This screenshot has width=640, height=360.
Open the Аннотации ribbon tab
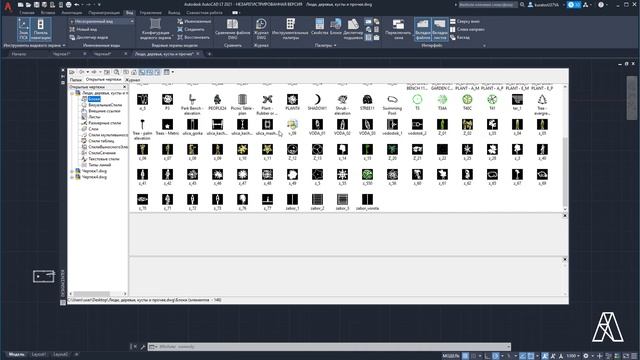pyautogui.click(x=72, y=13)
